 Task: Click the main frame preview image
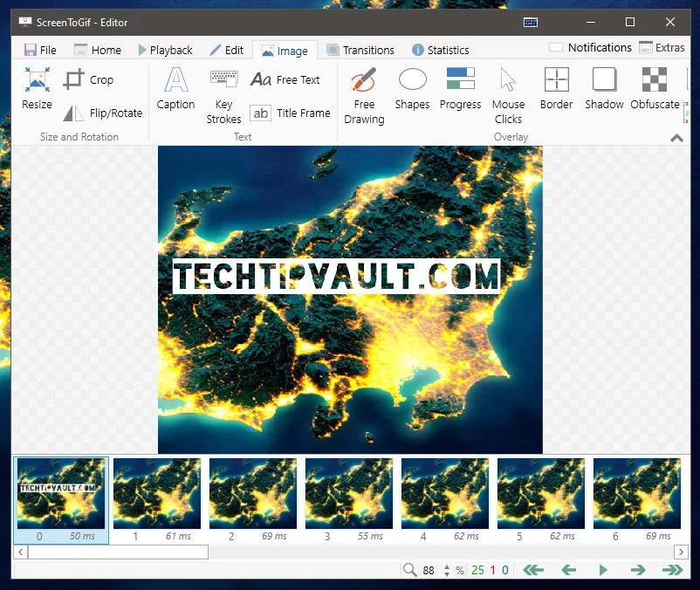pos(351,299)
